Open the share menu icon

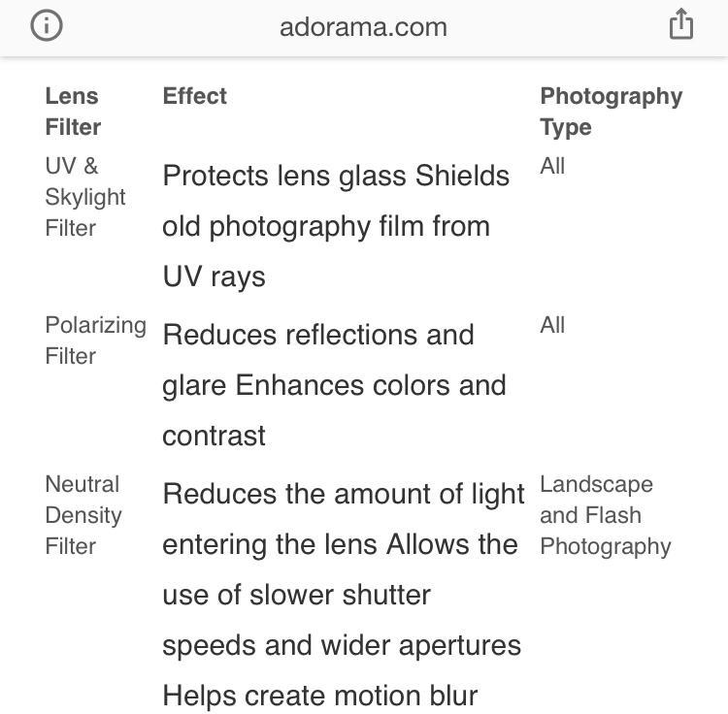[681, 24]
